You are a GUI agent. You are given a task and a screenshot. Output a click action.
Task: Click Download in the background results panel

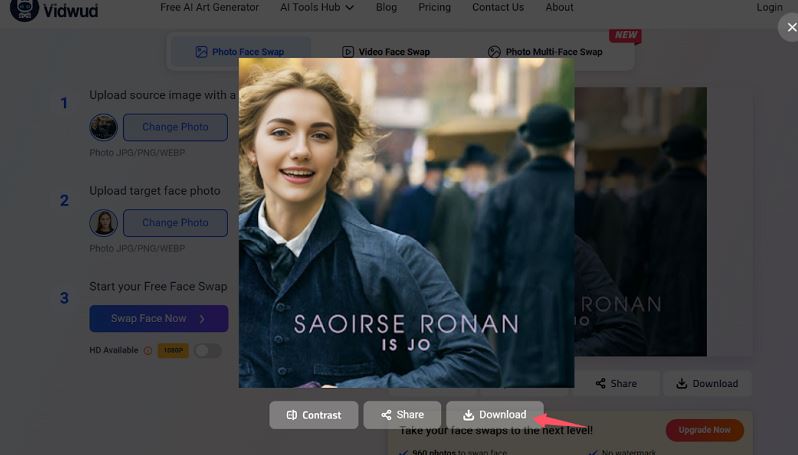point(707,384)
